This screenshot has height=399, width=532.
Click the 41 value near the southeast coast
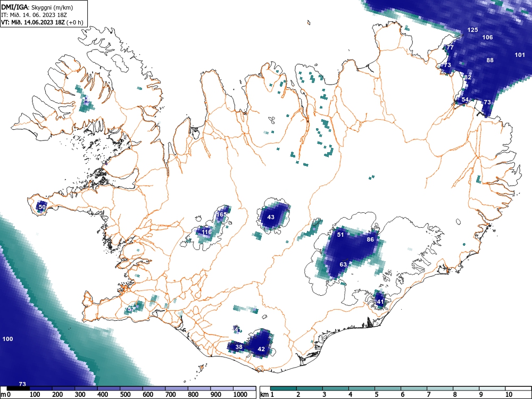[380, 302]
